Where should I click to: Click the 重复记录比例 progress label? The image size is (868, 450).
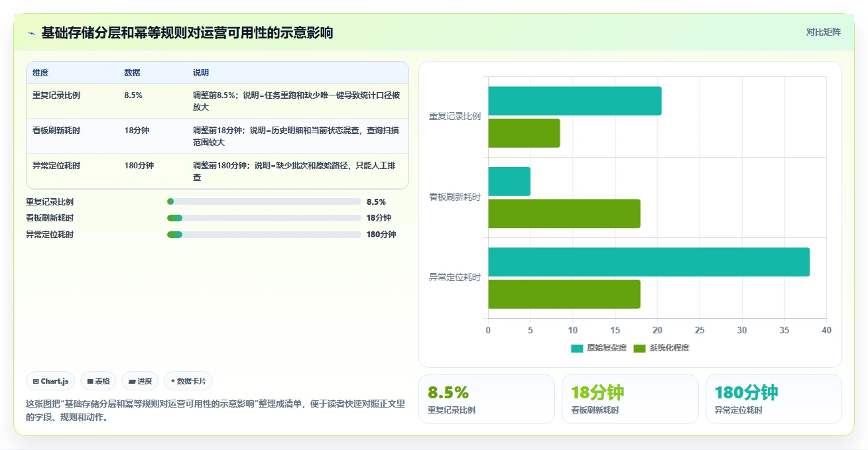pos(50,201)
